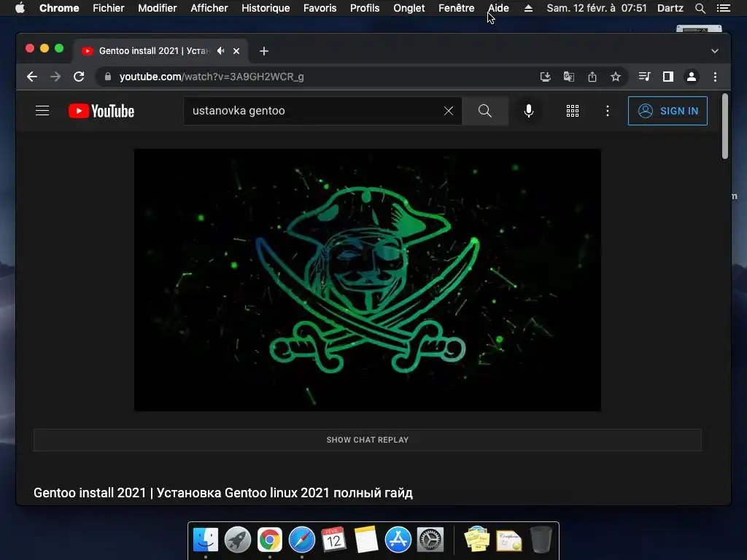Open a new tab with the plus
Viewport: 747px width, 560px height.
click(264, 51)
